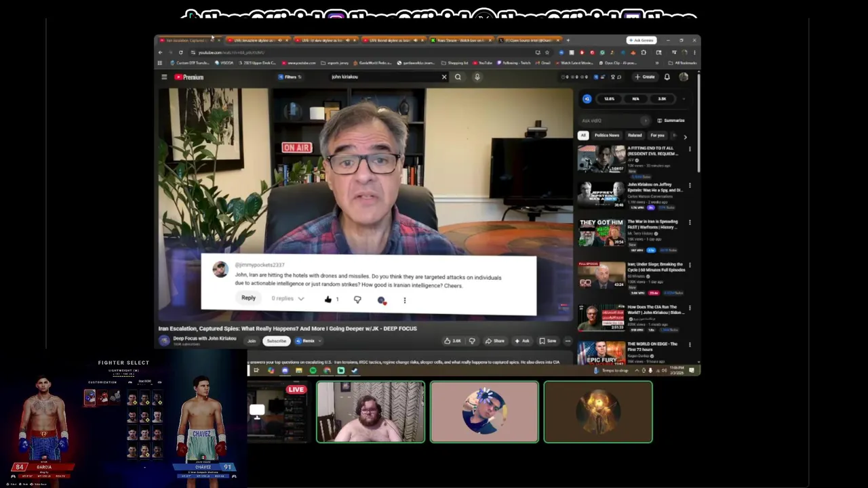
Task: Run search with the magnifier icon
Action: point(458,77)
